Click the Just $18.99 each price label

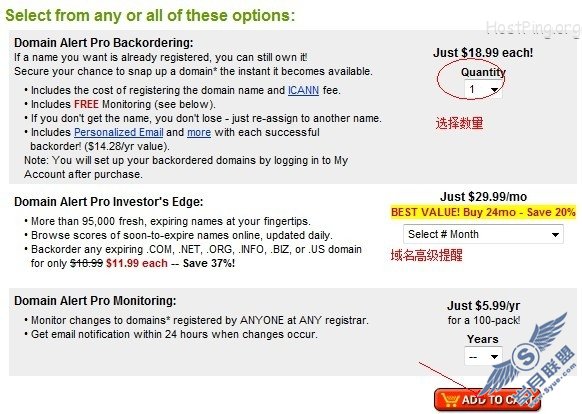point(483,53)
